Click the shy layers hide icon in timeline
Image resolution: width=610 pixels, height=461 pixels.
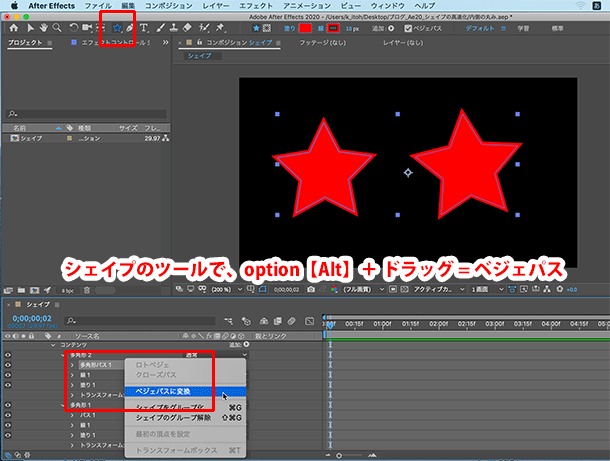(x=263, y=321)
